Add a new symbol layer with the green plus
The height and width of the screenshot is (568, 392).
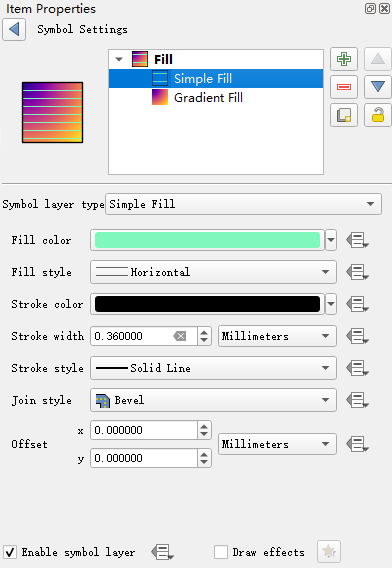(x=344, y=59)
